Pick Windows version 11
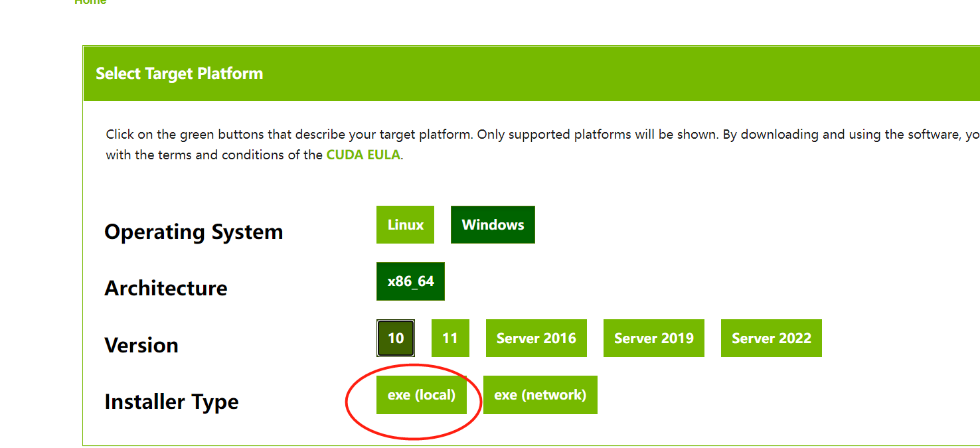Screen dimensions: 980x448 pyautogui.click(x=450, y=338)
